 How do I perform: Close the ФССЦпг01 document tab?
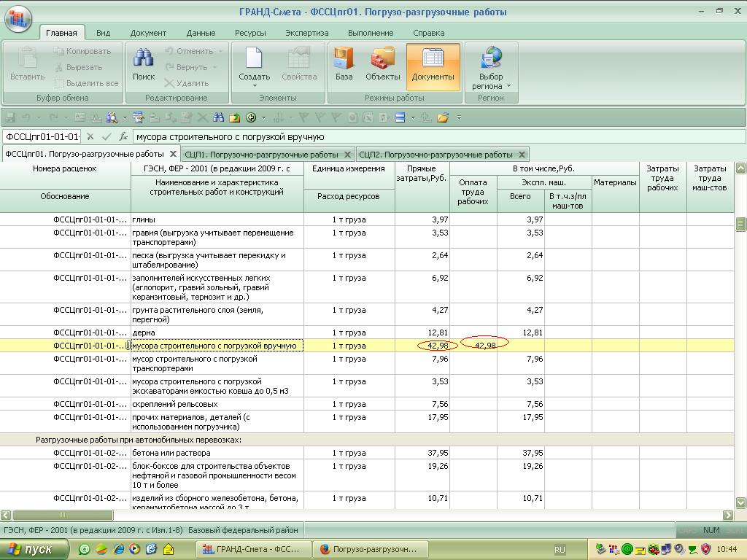(x=174, y=155)
